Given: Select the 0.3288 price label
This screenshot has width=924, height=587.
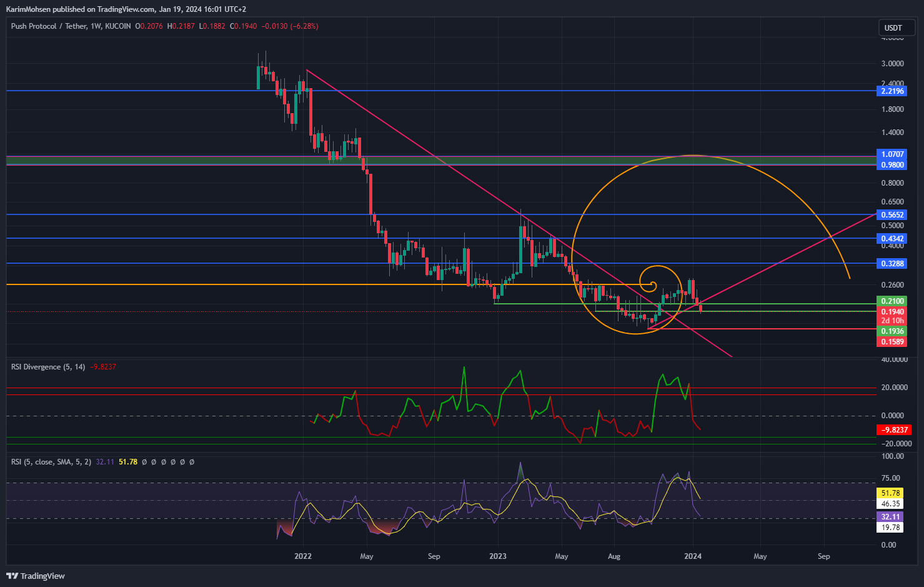Looking at the screenshot, I should [892, 264].
